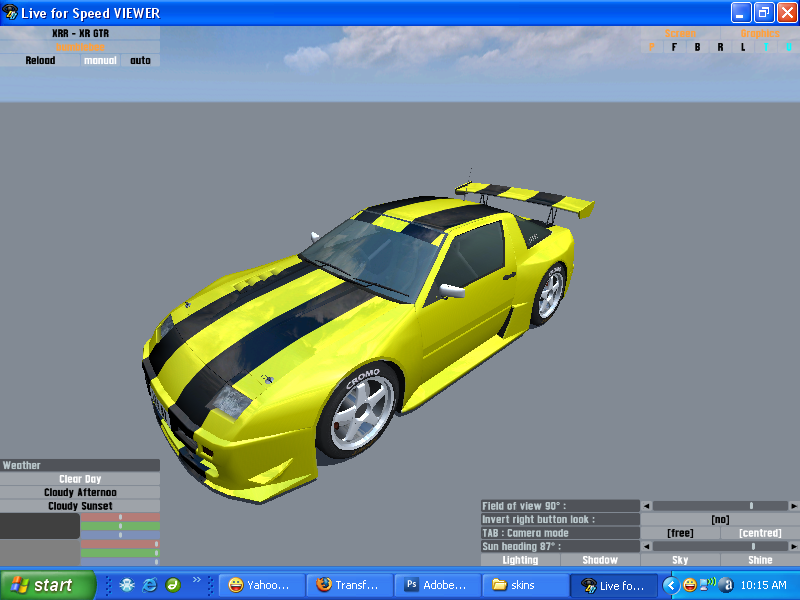Decrease field of view with left arrow

point(646,506)
